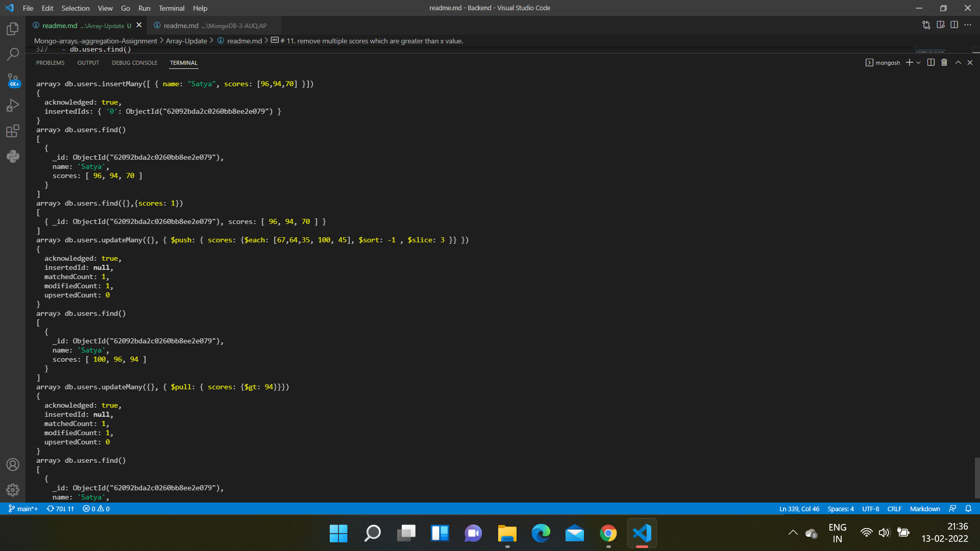Image resolution: width=980 pixels, height=551 pixels.
Task: Toggle split editor layout
Action: [954, 24]
